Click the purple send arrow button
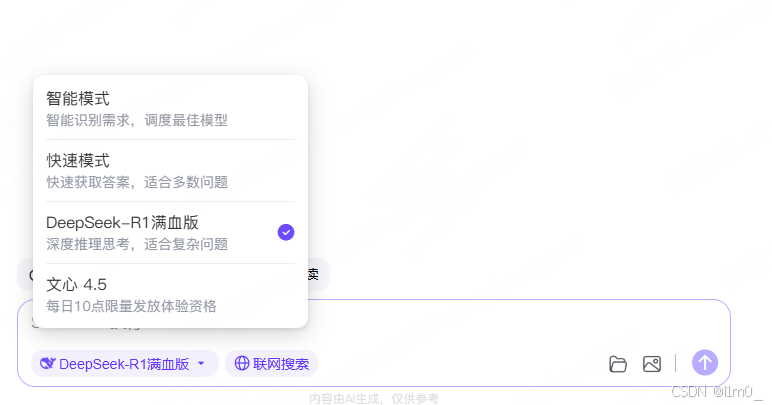 pyautogui.click(x=705, y=363)
